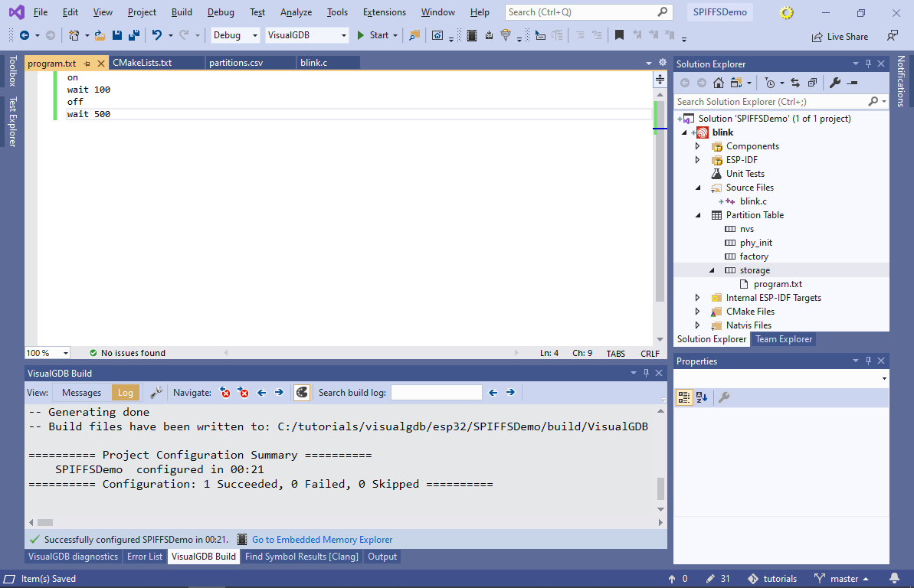Click the Sync with Active Document icon
Viewport: 914px width, 588px height.
click(795, 83)
